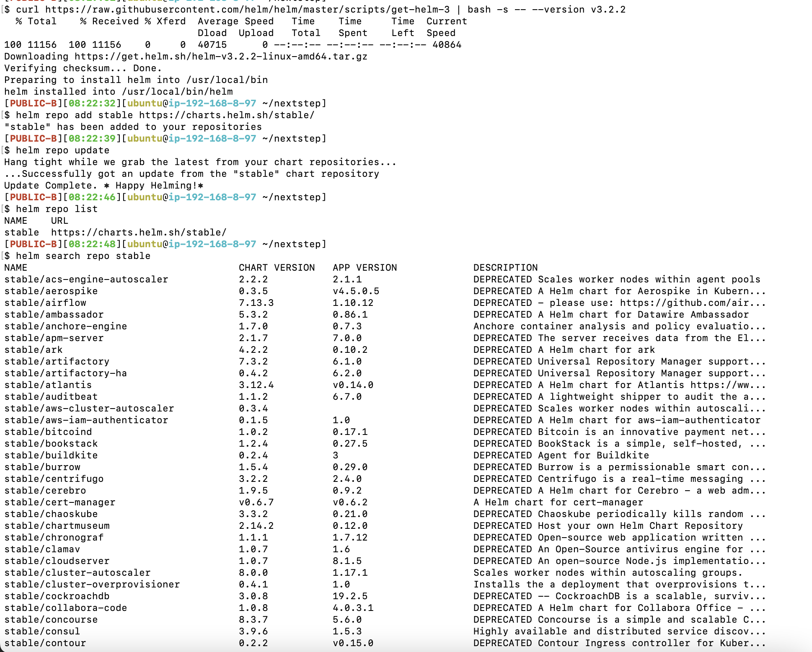Click the red PUBLIC-B label at 08:22:32
The image size is (812, 652).
click(x=33, y=103)
